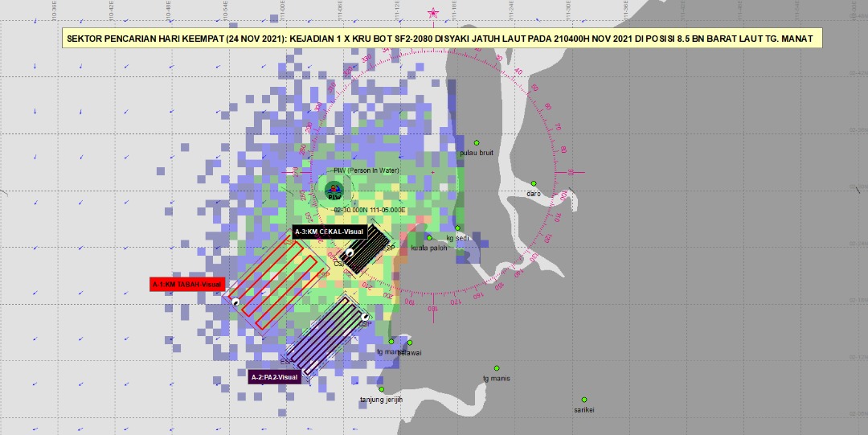Select the 02-30.000N 111-05.000E coordinate text

click(371, 209)
